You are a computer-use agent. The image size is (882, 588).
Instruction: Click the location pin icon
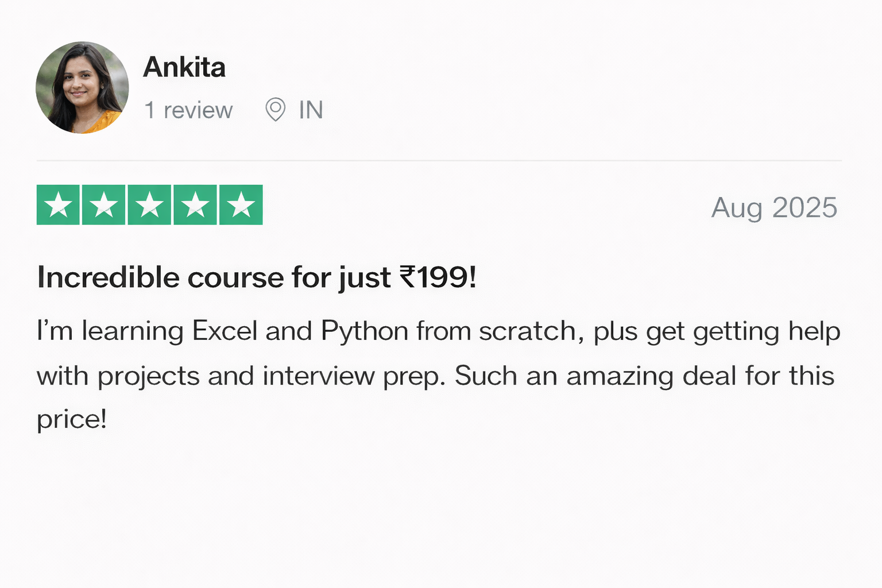pyautogui.click(x=275, y=109)
